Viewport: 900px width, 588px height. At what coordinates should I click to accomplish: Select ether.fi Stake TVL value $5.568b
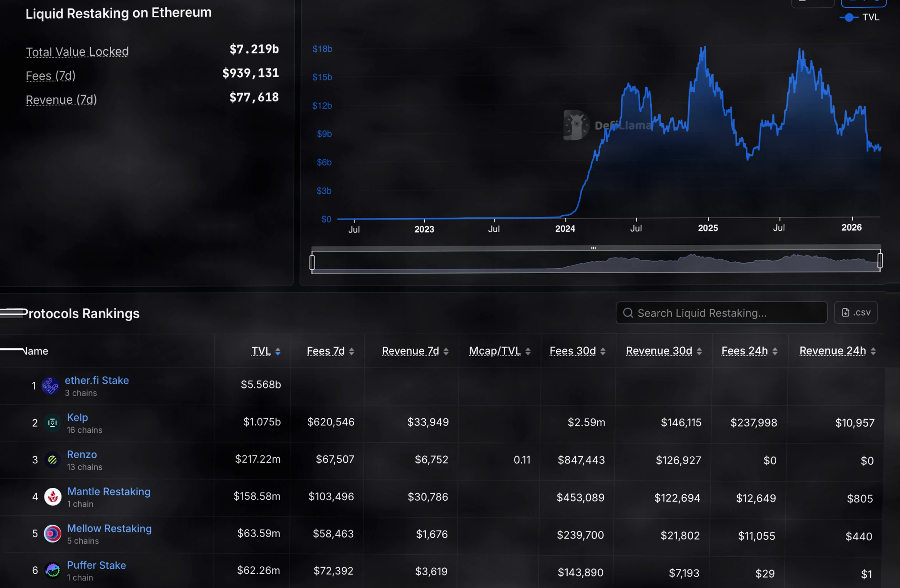pos(261,385)
